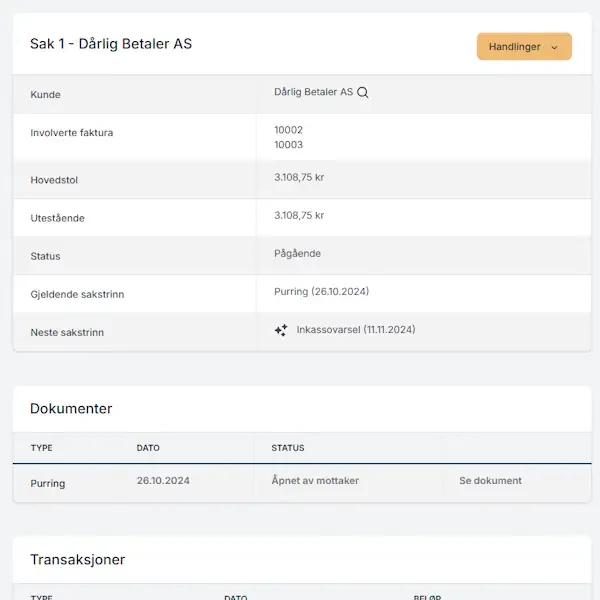Click invoice number 10002

(288, 130)
